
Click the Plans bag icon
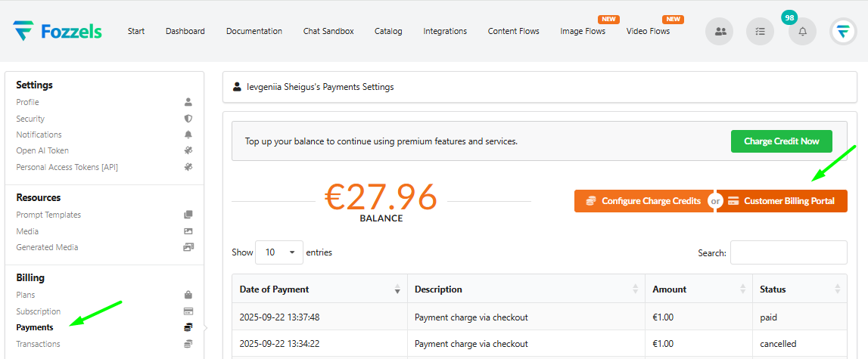point(188,295)
